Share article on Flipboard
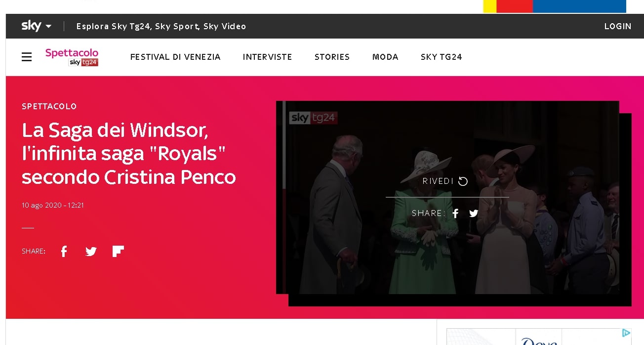 pos(118,252)
